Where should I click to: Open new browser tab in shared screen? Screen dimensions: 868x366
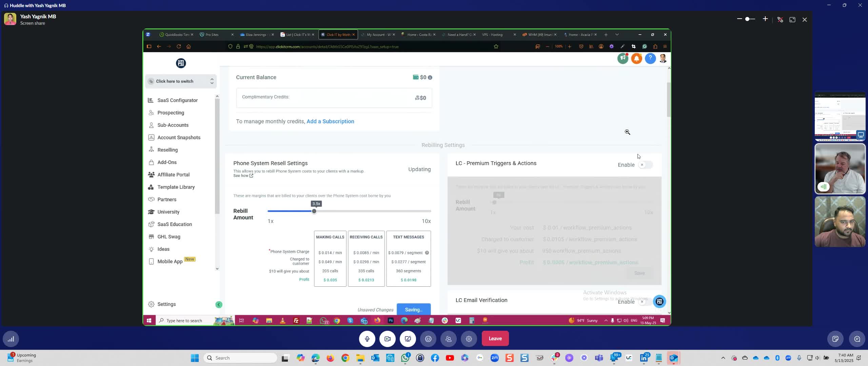[606, 35]
